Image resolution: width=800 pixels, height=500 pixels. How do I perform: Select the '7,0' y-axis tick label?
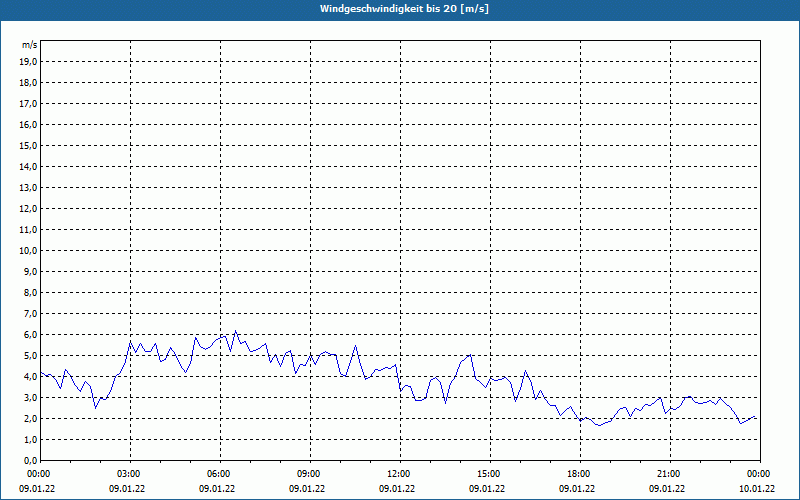point(30,313)
